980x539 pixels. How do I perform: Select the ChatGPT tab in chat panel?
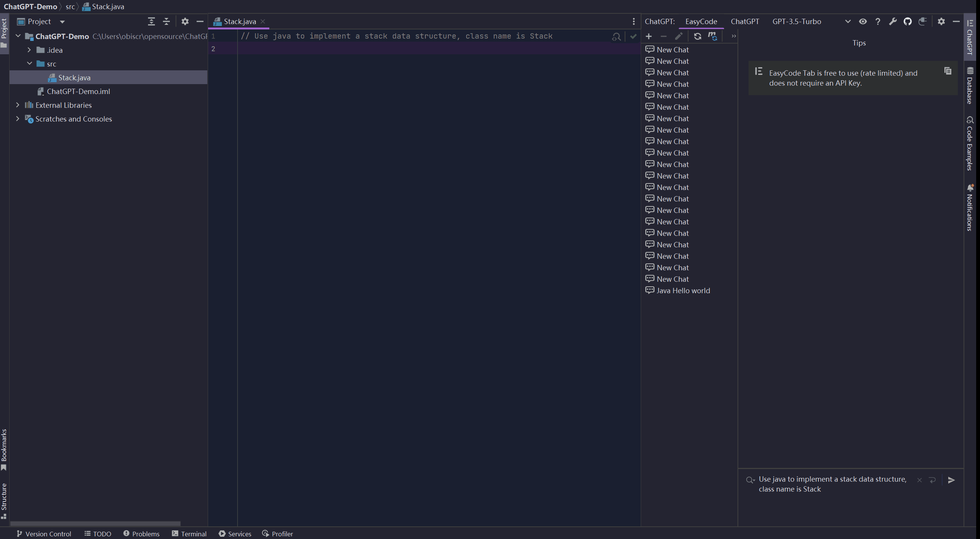coord(745,21)
